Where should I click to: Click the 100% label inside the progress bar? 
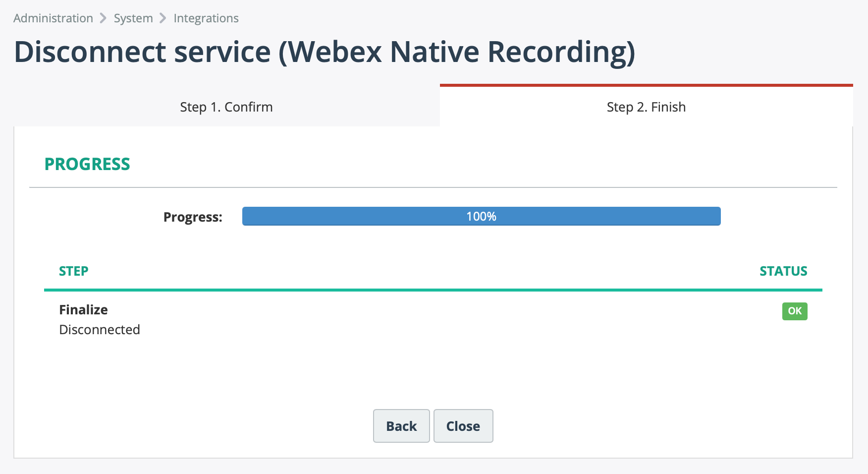pyautogui.click(x=481, y=216)
